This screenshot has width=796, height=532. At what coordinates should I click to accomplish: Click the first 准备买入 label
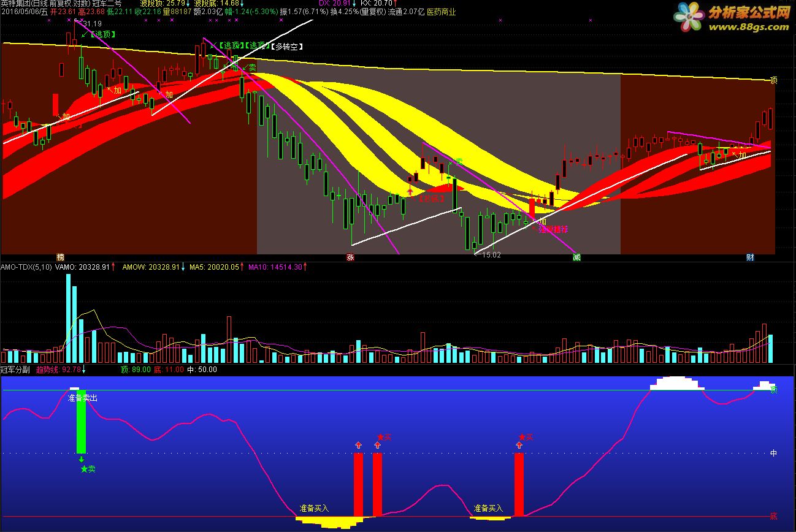[315, 508]
